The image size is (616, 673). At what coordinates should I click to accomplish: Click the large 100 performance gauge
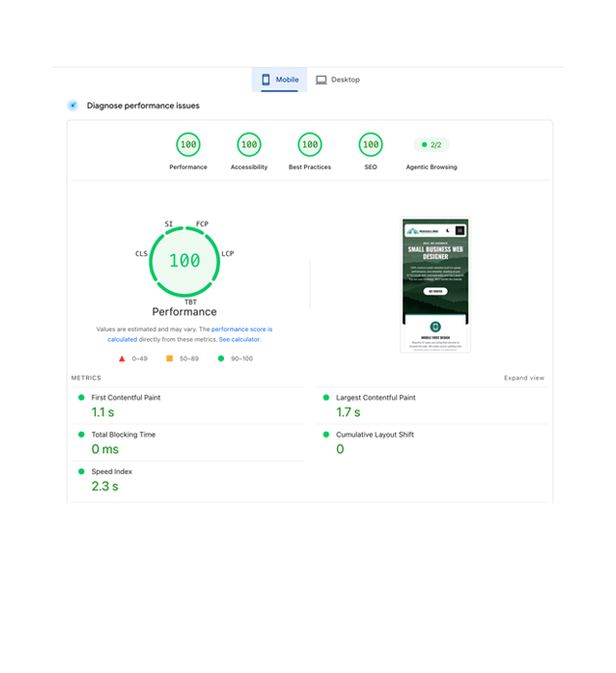coord(185,261)
